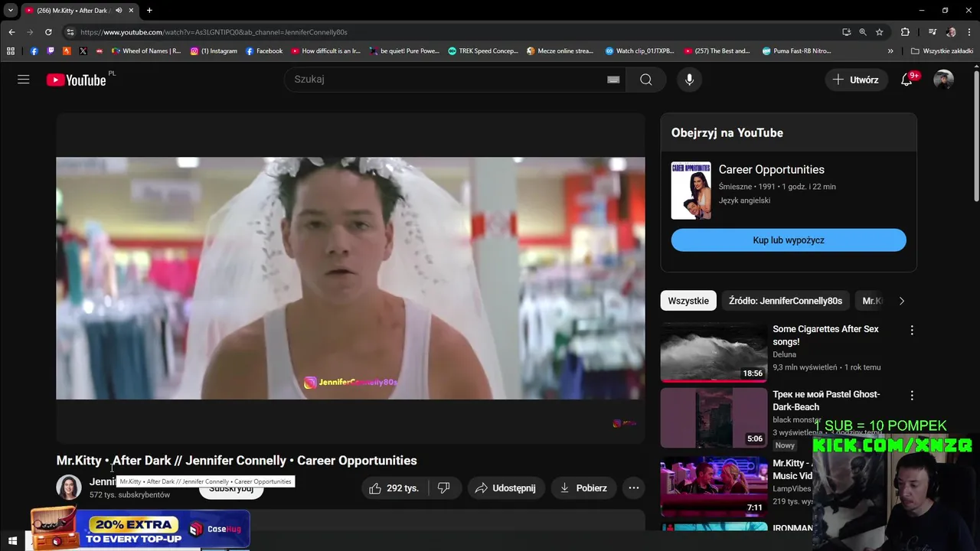View site information in address bar
The height and width of the screenshot is (551, 980).
coord(70,32)
